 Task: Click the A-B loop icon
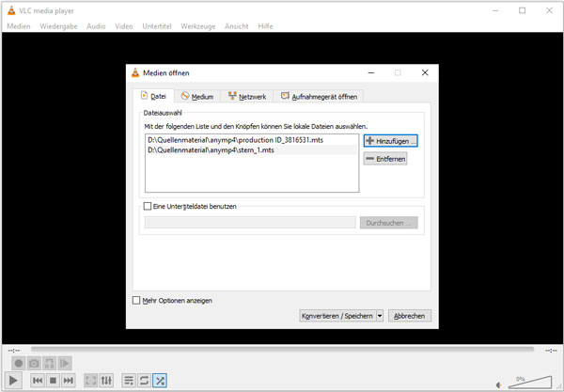(x=49, y=363)
